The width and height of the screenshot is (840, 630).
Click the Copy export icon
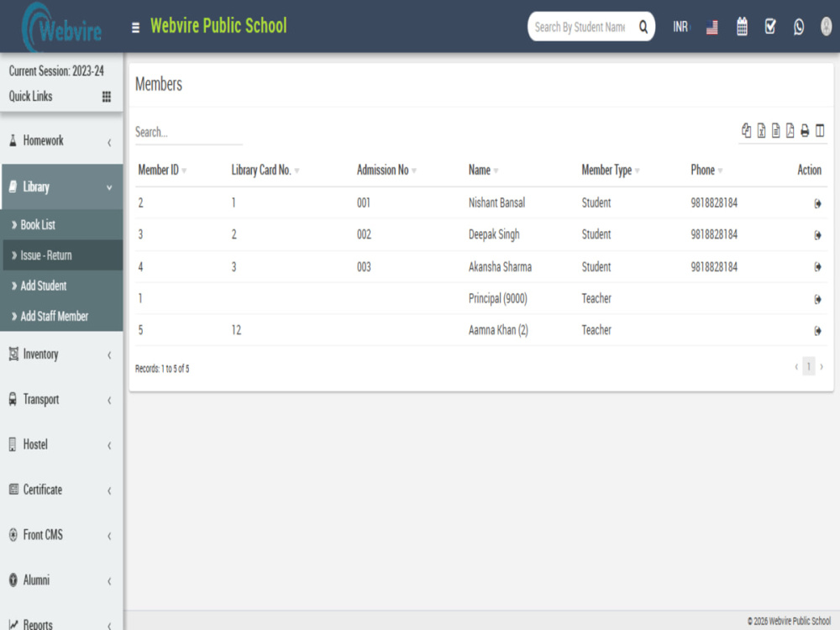(x=746, y=130)
